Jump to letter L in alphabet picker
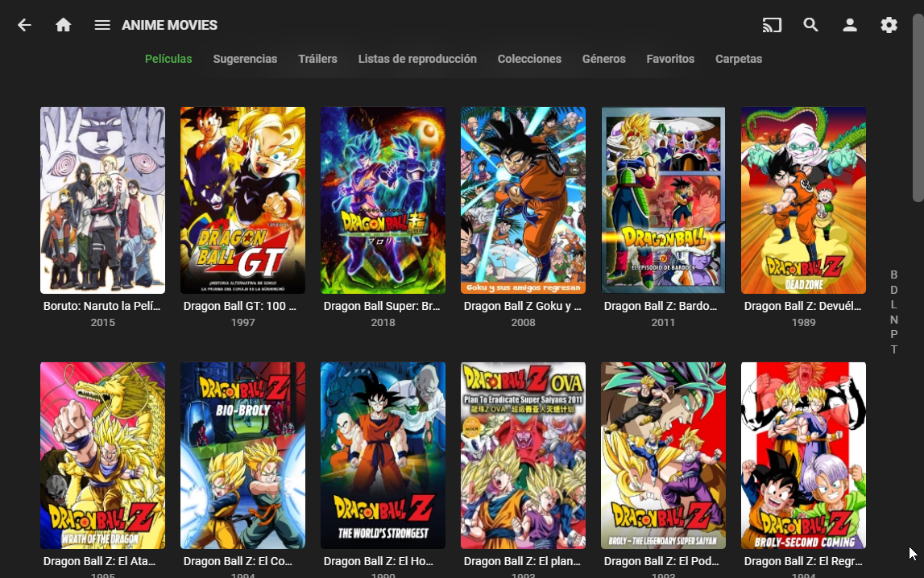This screenshot has height=578, width=924. [894, 305]
